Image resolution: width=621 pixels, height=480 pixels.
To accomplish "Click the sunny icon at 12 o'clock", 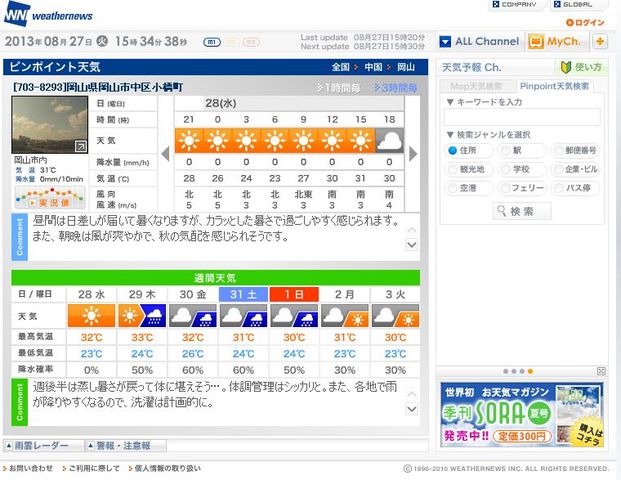I will (x=332, y=140).
